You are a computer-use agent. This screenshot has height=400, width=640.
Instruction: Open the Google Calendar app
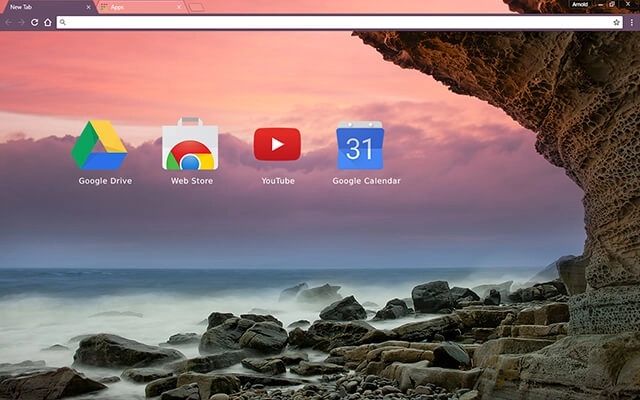(x=360, y=145)
